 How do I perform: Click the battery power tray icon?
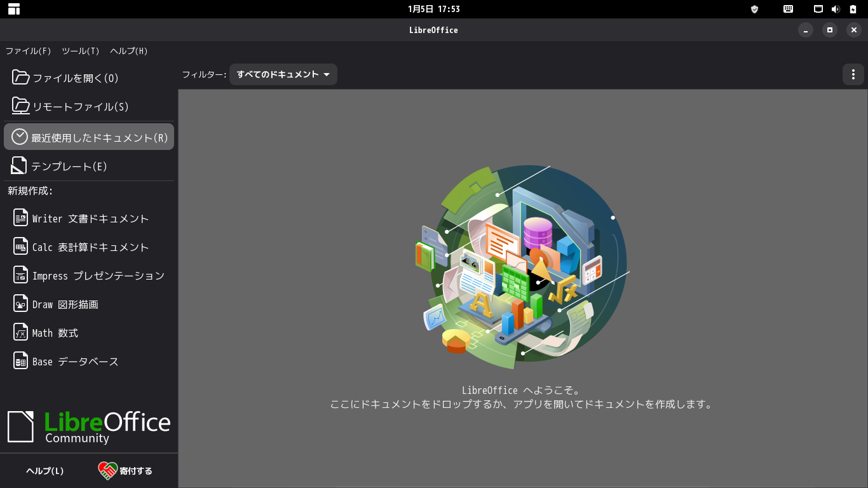click(853, 9)
